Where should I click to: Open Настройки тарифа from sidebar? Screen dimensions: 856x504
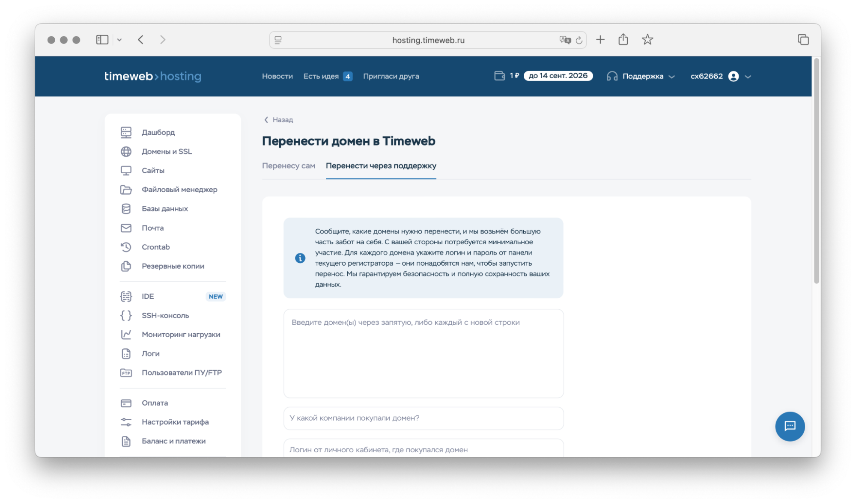coord(175,422)
